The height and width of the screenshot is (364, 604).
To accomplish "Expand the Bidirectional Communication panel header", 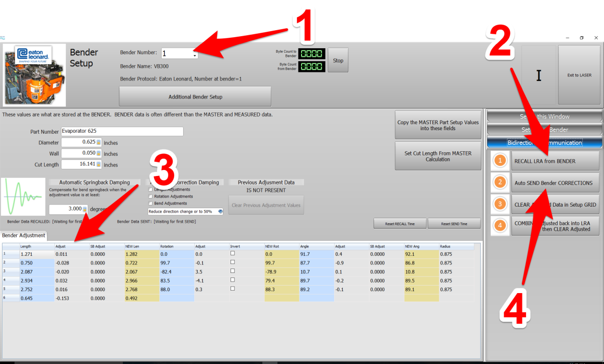I will pyautogui.click(x=544, y=142).
